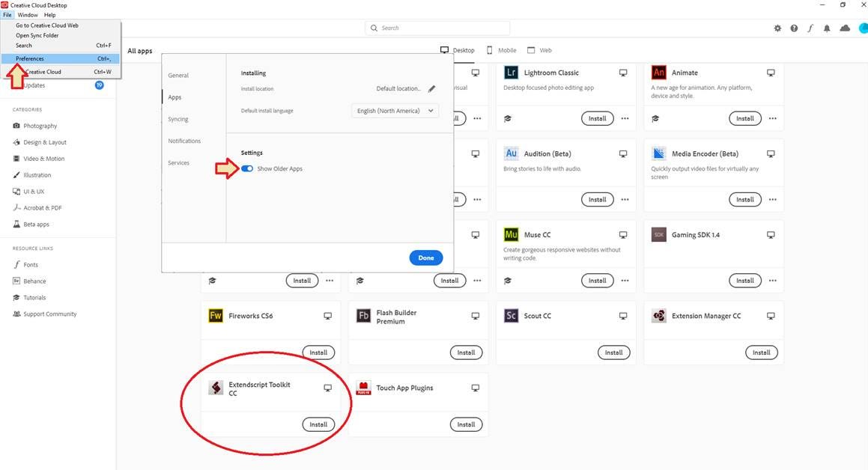Click the Lightroom Classic app icon

[x=511, y=73]
